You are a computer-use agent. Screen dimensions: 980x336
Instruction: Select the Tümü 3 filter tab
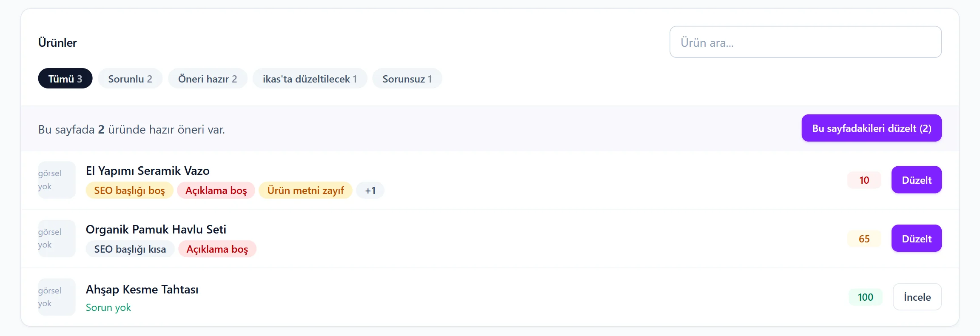point(65,79)
